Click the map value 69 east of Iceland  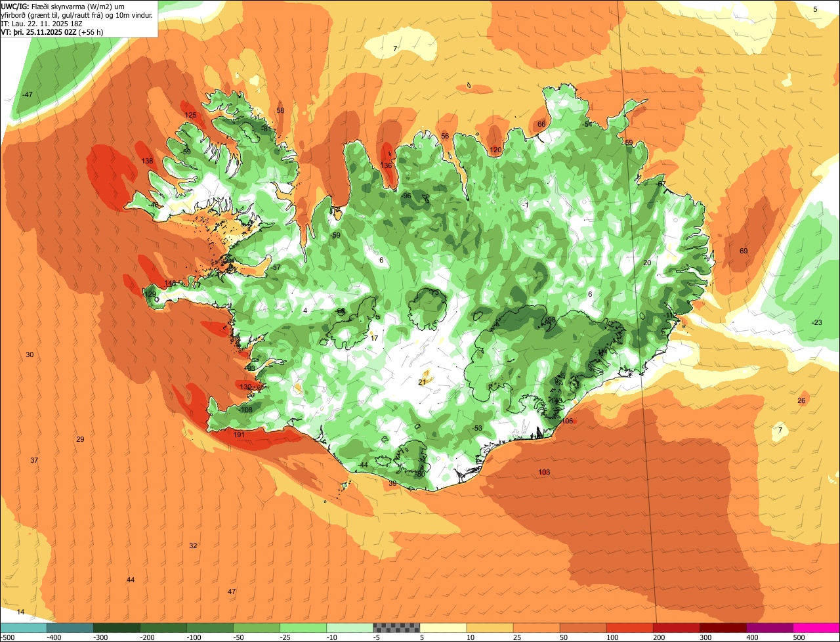pyautogui.click(x=744, y=251)
